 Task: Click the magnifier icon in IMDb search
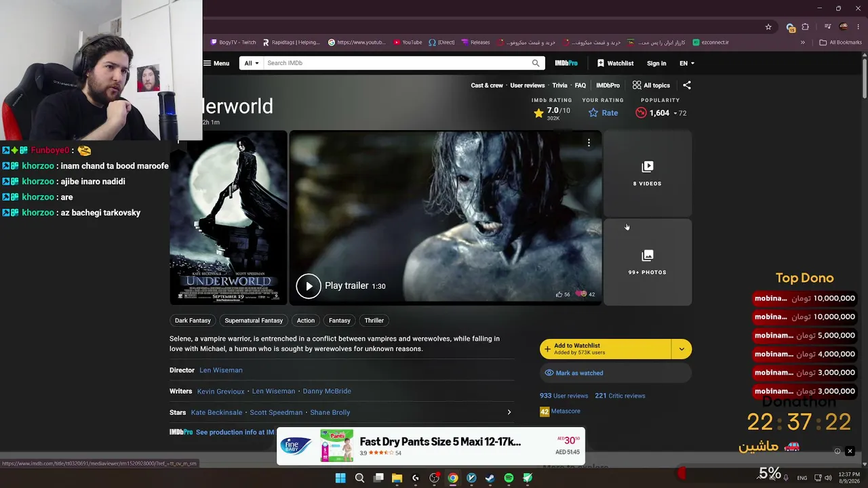pyautogui.click(x=536, y=63)
